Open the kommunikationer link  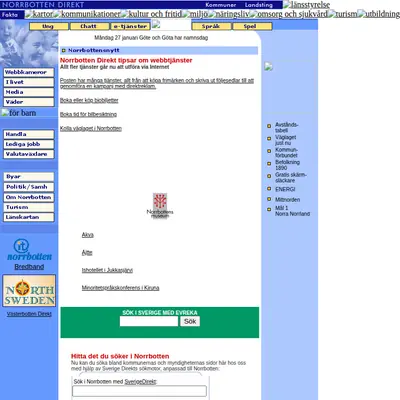[x=87, y=14]
